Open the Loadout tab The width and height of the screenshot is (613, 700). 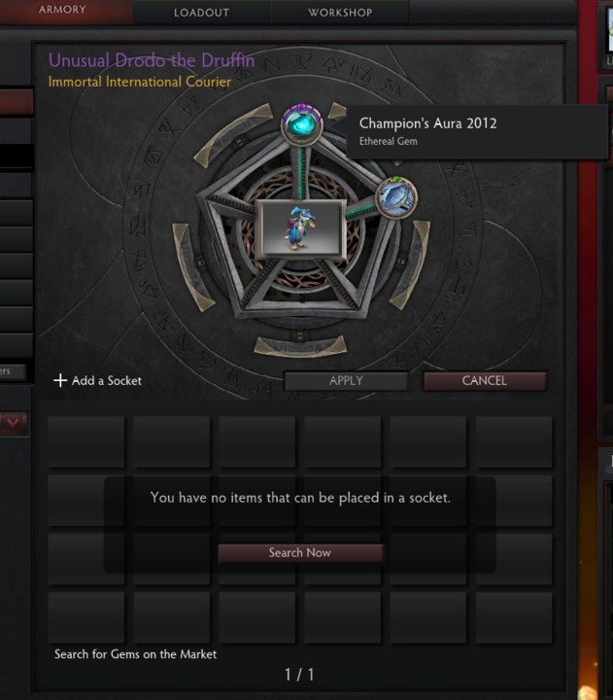[202, 13]
